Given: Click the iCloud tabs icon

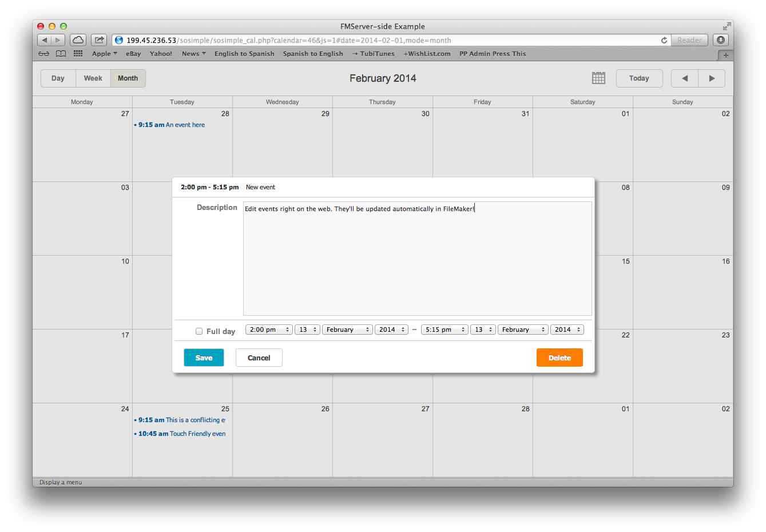Looking at the screenshot, I should click(x=78, y=40).
